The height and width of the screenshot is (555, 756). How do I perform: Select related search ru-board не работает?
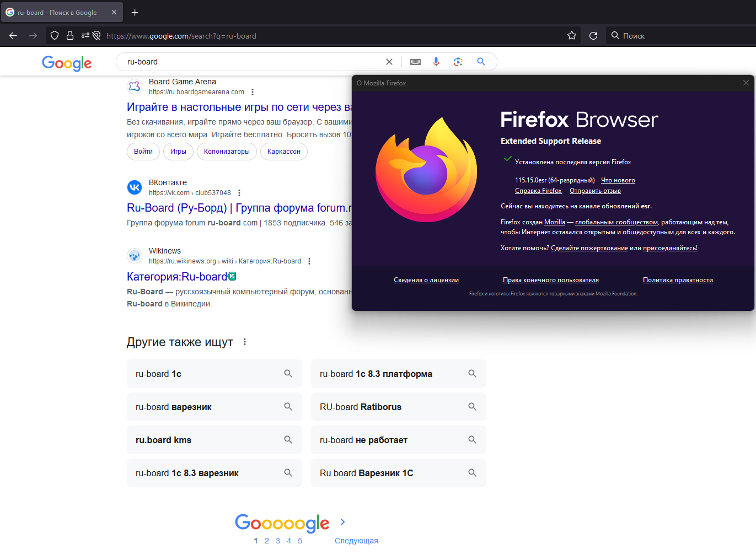(399, 440)
